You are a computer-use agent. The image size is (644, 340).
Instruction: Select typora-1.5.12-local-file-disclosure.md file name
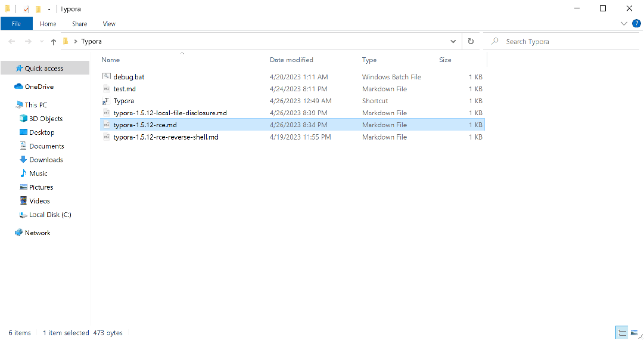[x=170, y=113]
